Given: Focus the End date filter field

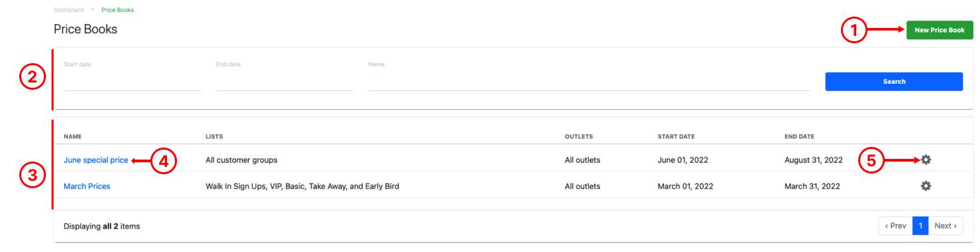Looking at the screenshot, I should coord(285,82).
